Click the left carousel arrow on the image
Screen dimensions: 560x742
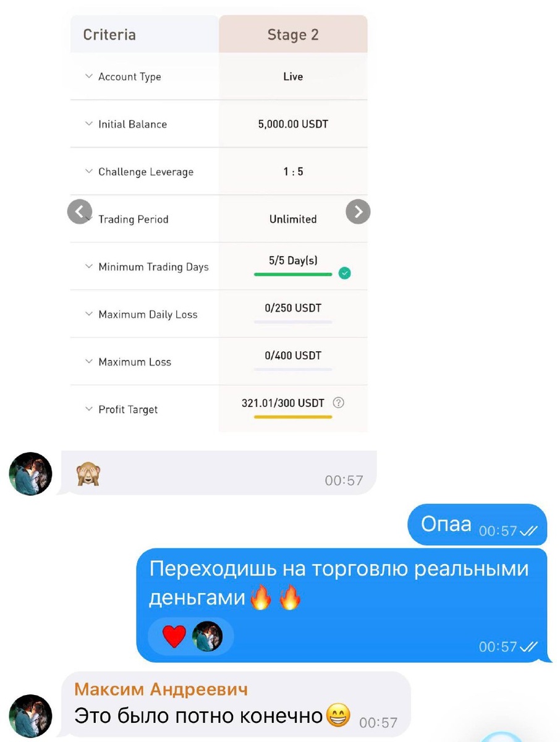click(x=79, y=211)
